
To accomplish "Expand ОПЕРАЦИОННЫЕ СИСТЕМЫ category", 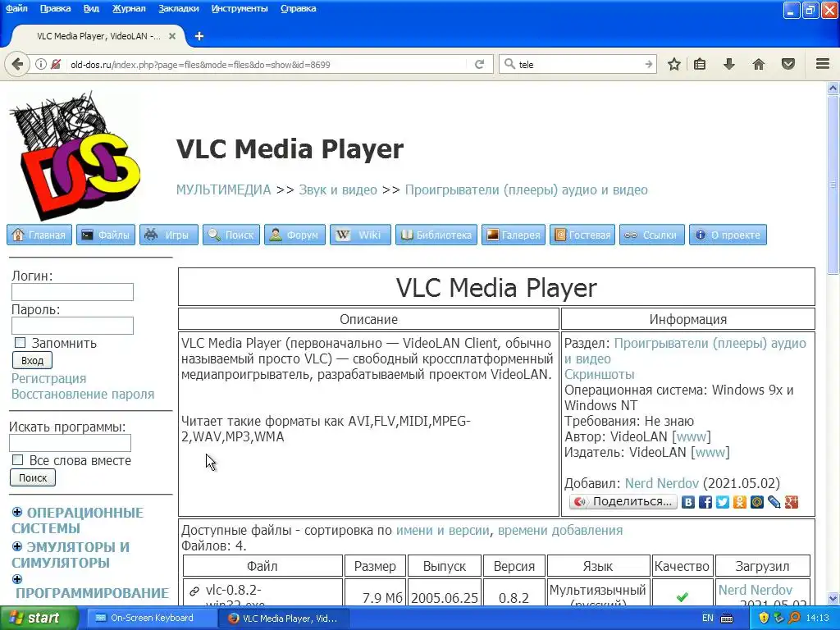I will click(x=17, y=512).
